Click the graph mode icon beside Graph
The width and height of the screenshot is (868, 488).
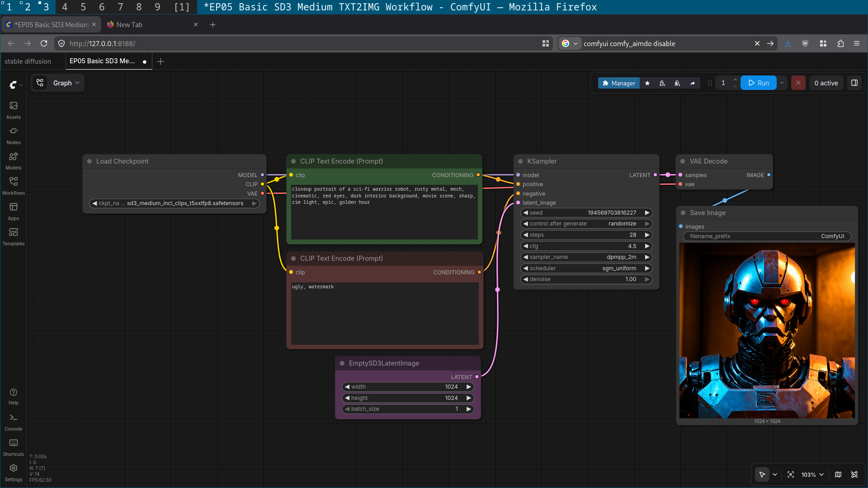point(40,83)
